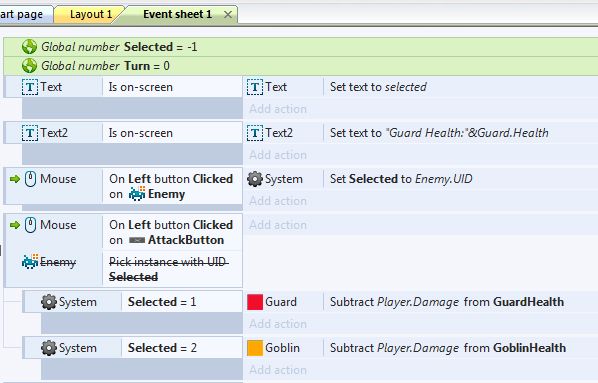Add action to AttackButton clicked event
Image resolution: width=598 pixels, height=383 pixels.
point(278,225)
